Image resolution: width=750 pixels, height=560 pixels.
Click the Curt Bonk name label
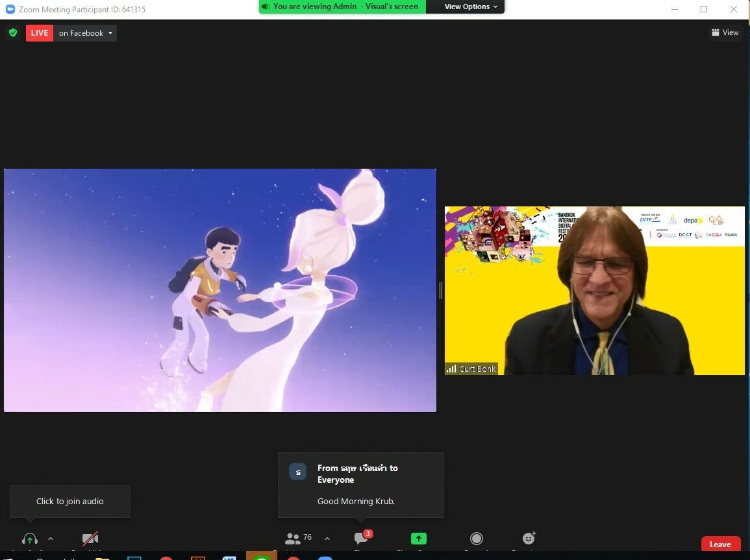(477, 369)
